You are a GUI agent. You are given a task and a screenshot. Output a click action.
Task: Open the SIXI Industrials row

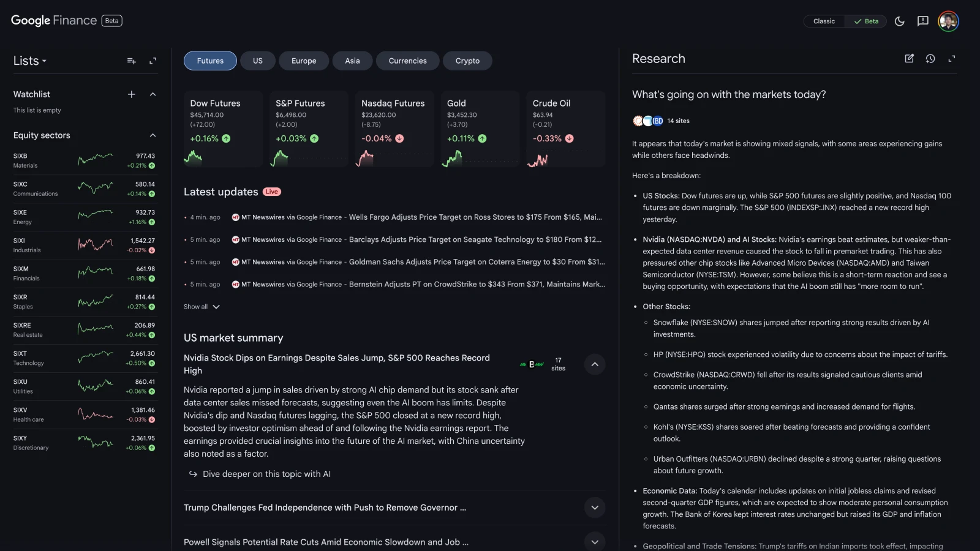[85, 245]
